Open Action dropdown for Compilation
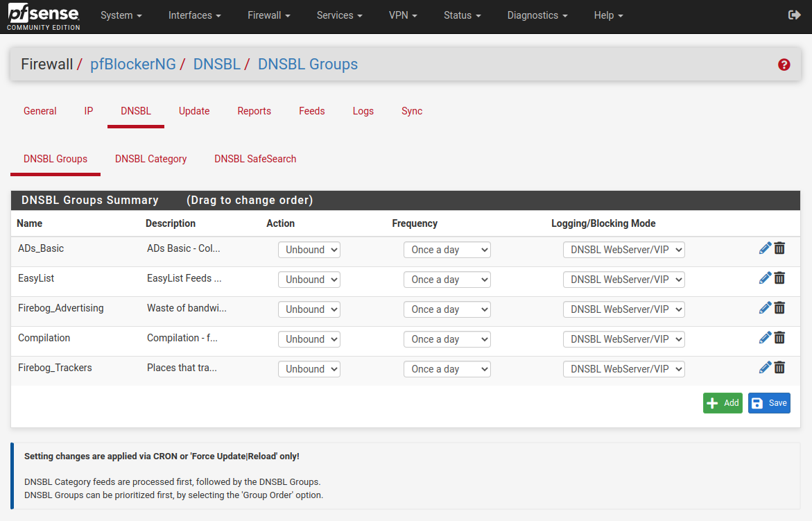Image resolution: width=812 pixels, height=521 pixels. tap(309, 339)
